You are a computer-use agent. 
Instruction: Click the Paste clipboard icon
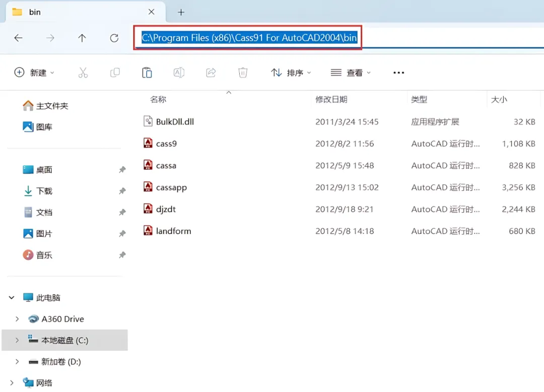[x=147, y=73]
